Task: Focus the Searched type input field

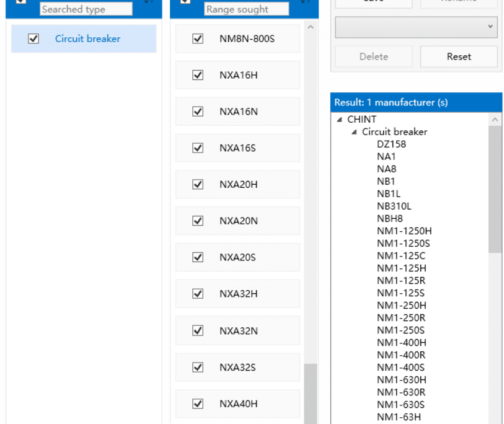Action: tap(86, 9)
